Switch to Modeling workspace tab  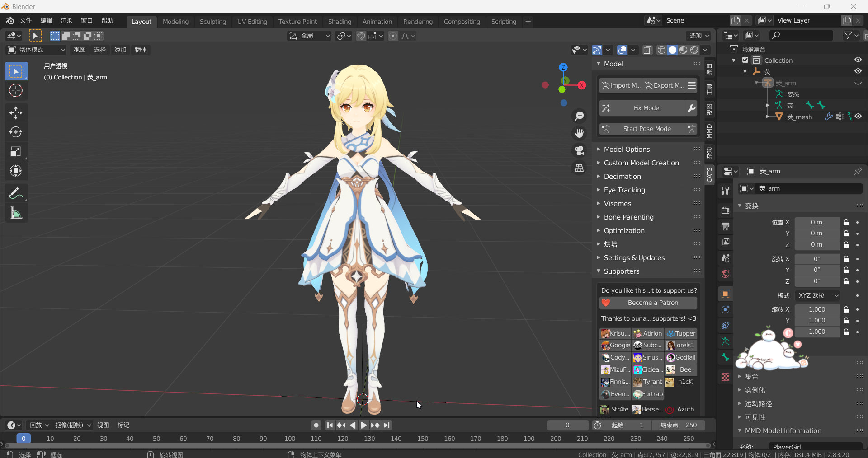[x=175, y=22]
